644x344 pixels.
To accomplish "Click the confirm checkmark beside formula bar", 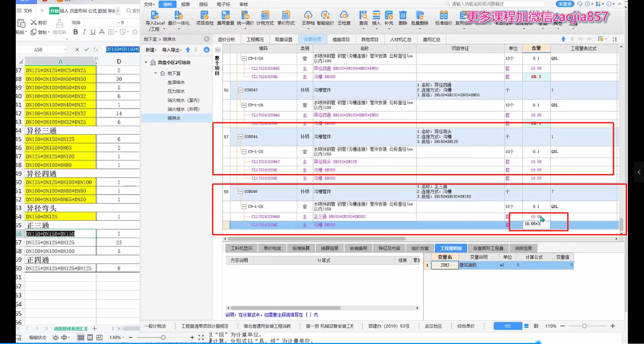I will click(87, 50).
